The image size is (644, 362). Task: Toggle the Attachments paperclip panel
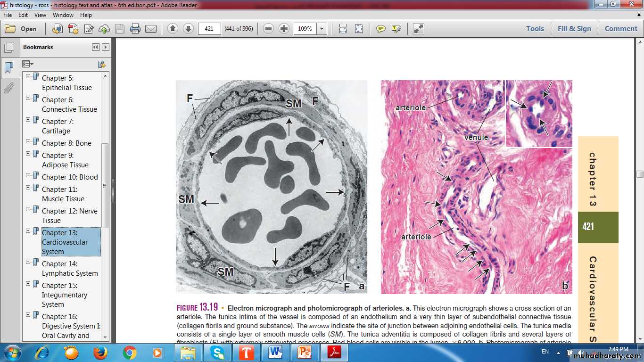click(8, 88)
